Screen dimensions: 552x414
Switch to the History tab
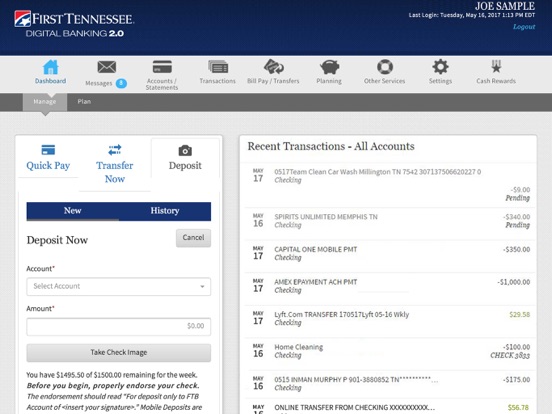tap(165, 211)
